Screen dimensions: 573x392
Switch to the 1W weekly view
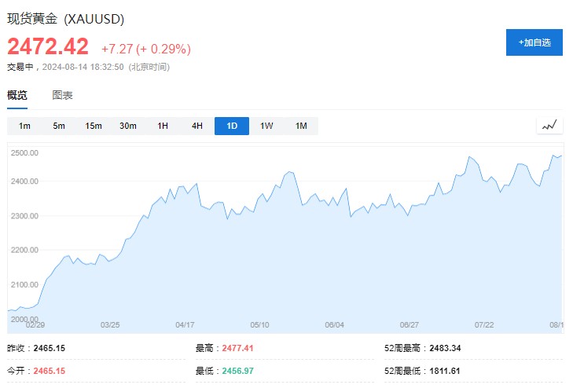click(x=266, y=126)
